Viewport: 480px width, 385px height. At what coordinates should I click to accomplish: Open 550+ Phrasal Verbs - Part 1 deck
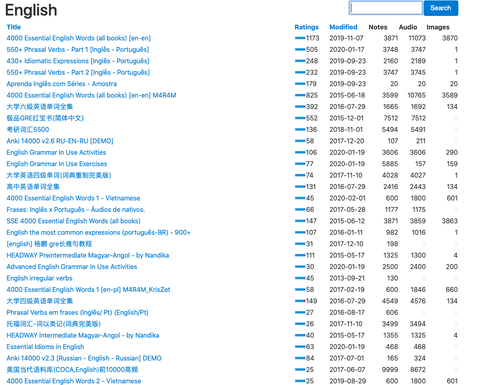coord(78,50)
